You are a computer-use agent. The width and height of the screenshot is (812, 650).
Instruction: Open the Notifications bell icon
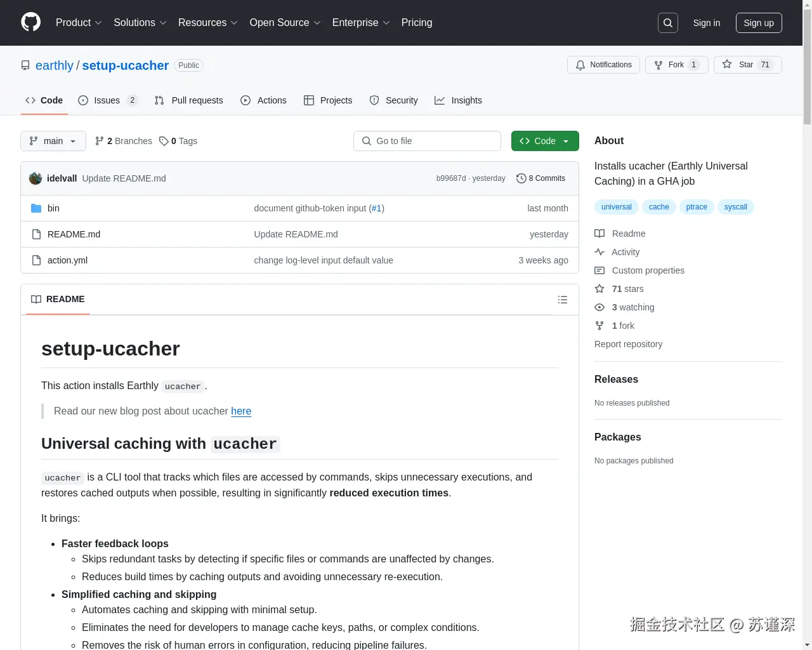[580, 65]
